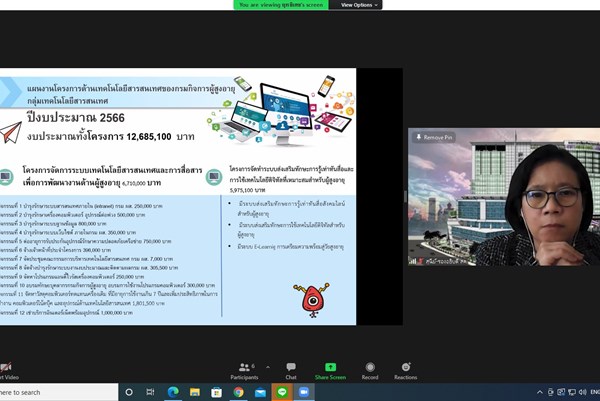The height and width of the screenshot is (401, 600).
Task: Click the webcam tray icon
Action: pos(551,392)
